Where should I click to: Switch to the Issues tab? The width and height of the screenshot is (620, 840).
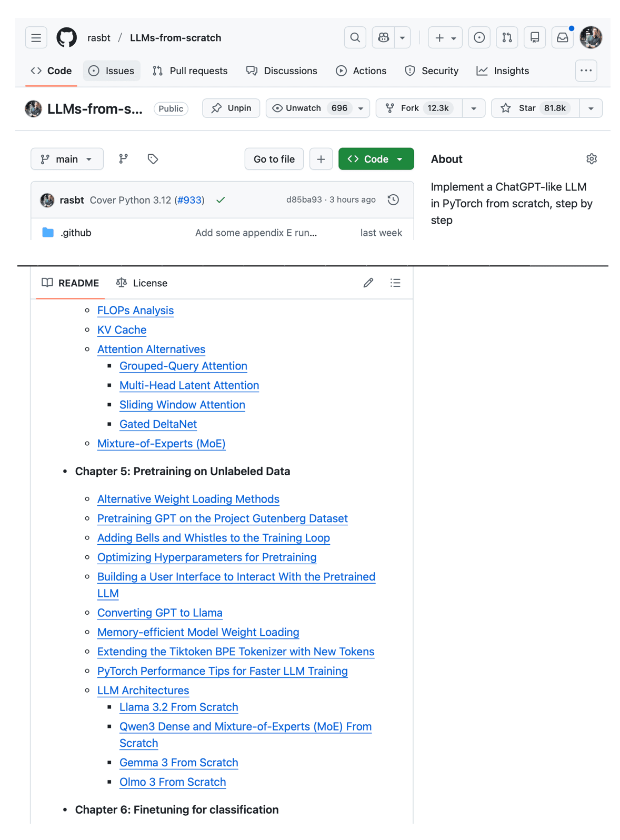[112, 71]
